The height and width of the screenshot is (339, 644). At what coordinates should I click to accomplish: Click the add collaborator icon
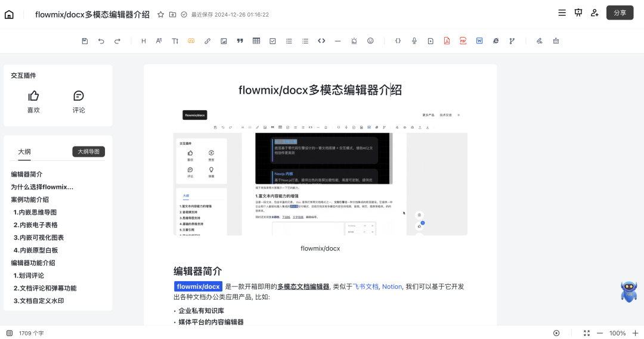point(595,13)
